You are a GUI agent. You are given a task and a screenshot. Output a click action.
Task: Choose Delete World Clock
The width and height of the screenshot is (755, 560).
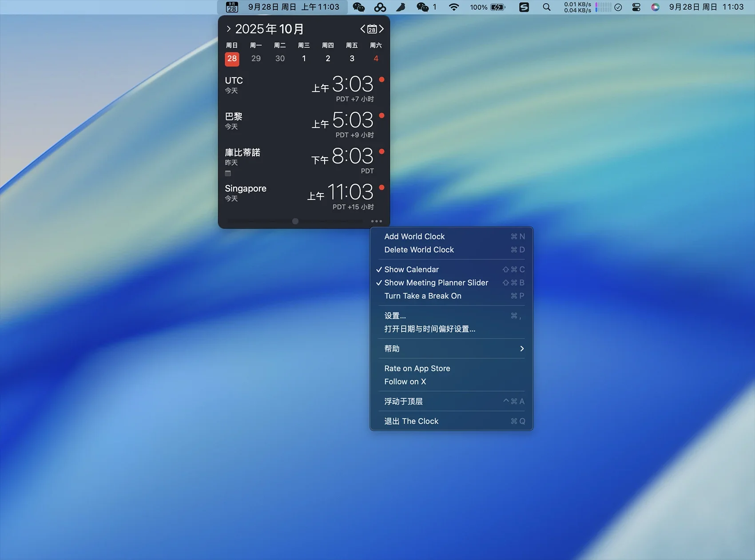coord(451,250)
